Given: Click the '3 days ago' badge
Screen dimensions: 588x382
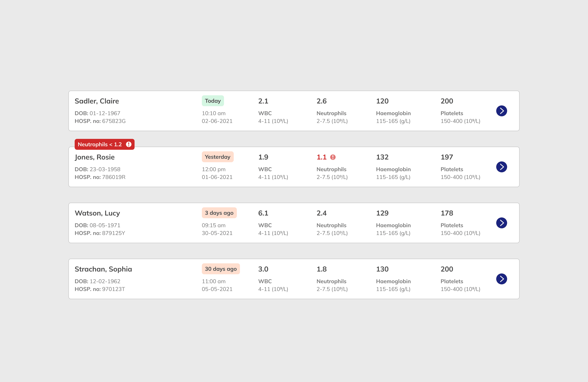Looking at the screenshot, I should pos(219,213).
